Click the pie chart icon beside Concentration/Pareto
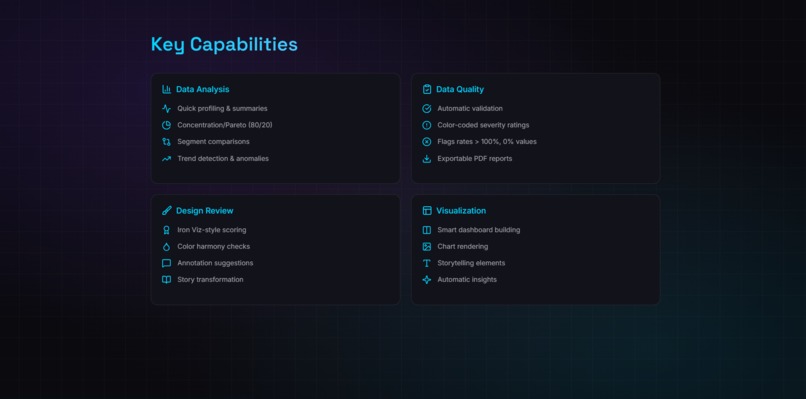Image resolution: width=806 pixels, height=399 pixels. tap(167, 125)
